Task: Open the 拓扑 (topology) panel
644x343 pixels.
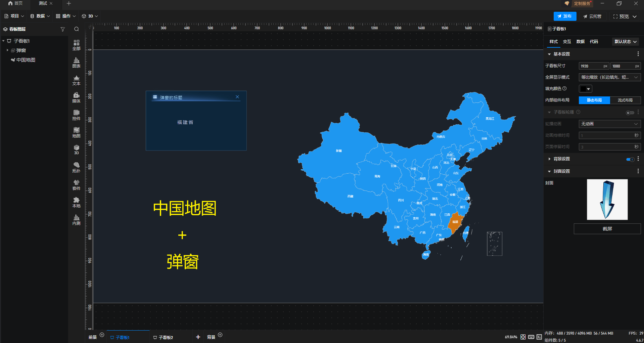Action: 76,167
